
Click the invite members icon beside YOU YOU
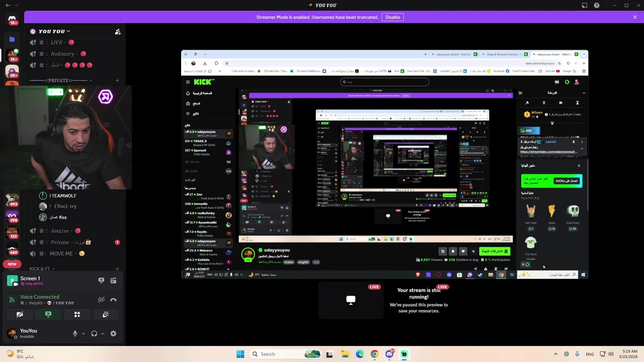tap(118, 32)
